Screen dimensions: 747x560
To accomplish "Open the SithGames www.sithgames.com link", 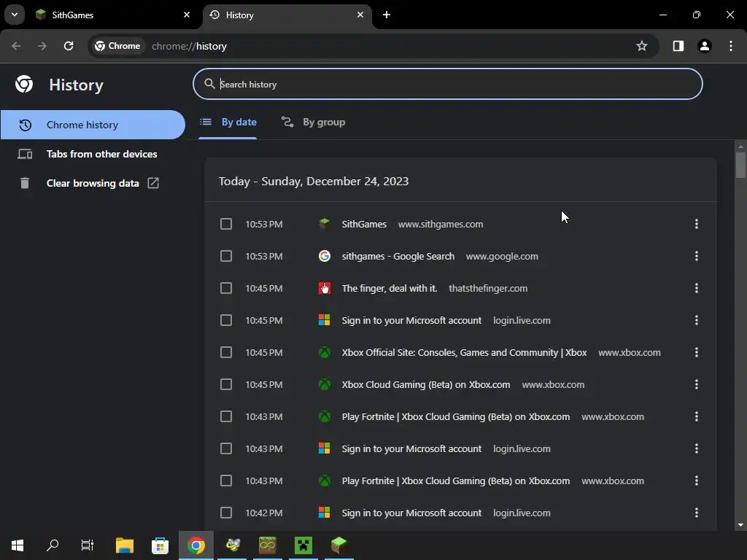I will 364,225.
